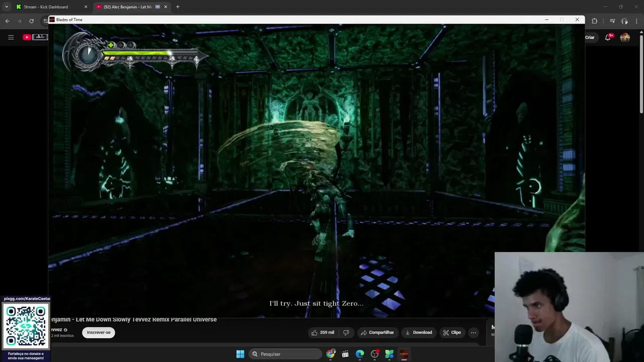Screen dimensions: 644x362
Task: Open more actions ellipsis under video
Action: click(x=473, y=332)
